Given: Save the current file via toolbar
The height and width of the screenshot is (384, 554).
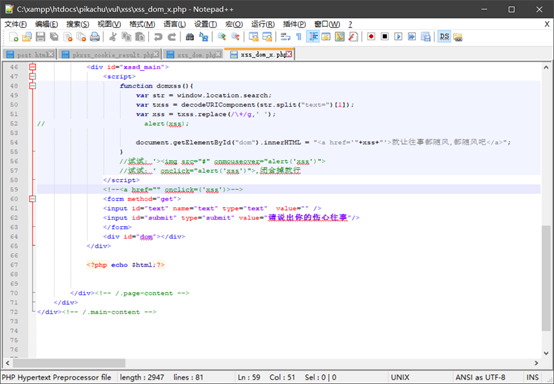Looking at the screenshot, I should [x=40, y=37].
